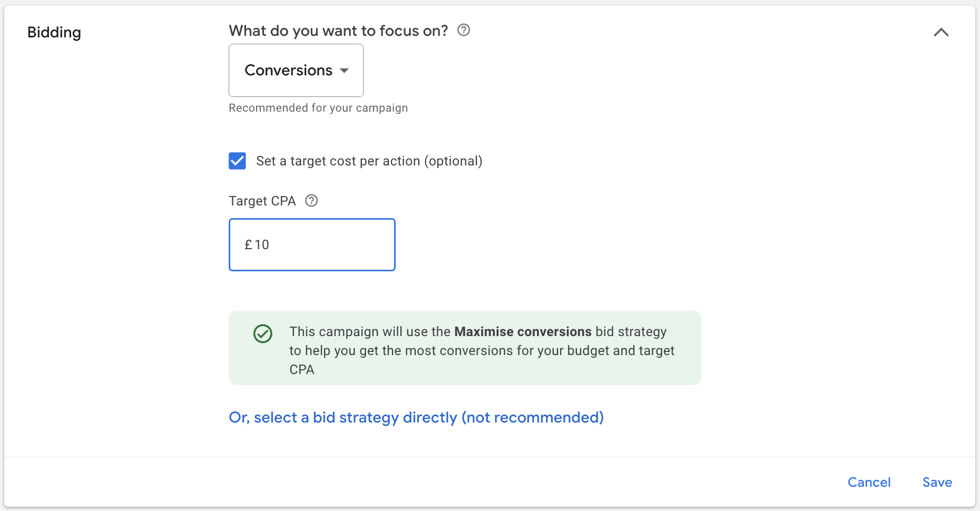Click 'What do you want to focus on?' heading

pos(338,31)
